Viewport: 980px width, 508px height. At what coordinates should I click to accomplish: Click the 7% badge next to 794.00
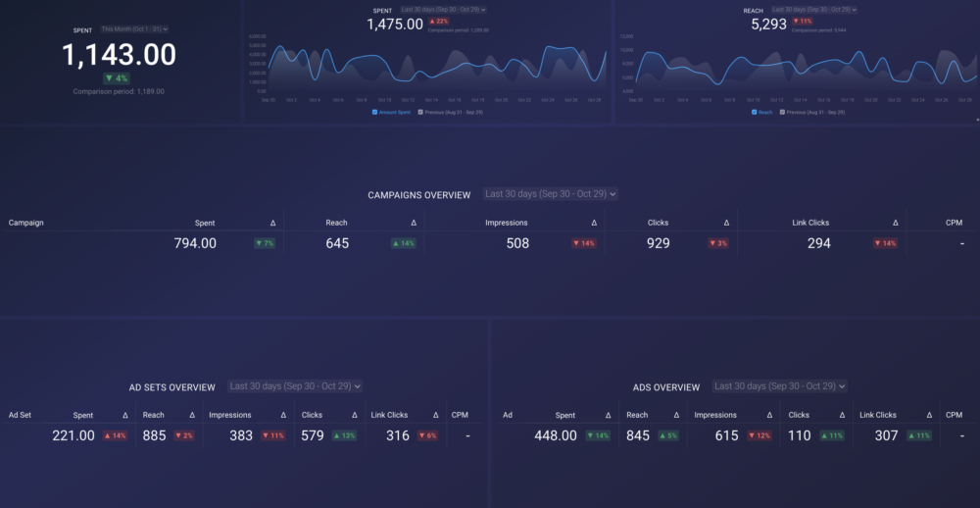pos(265,243)
